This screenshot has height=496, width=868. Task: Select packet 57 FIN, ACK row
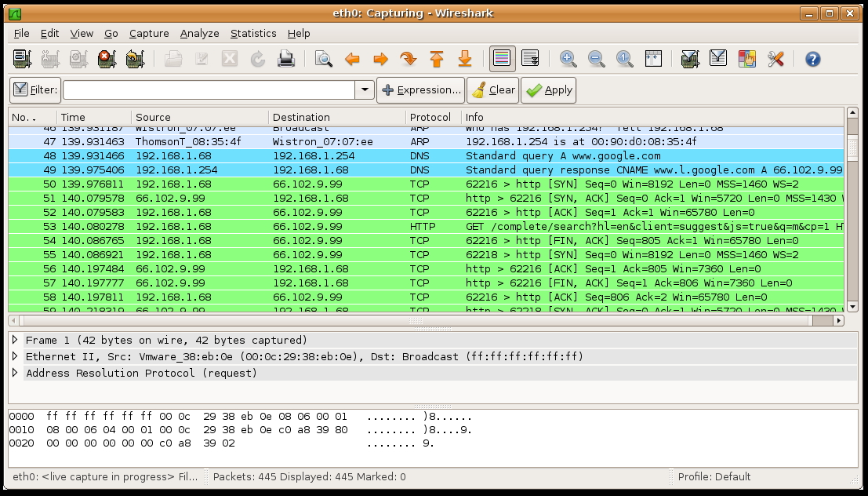pyautogui.click(x=427, y=283)
